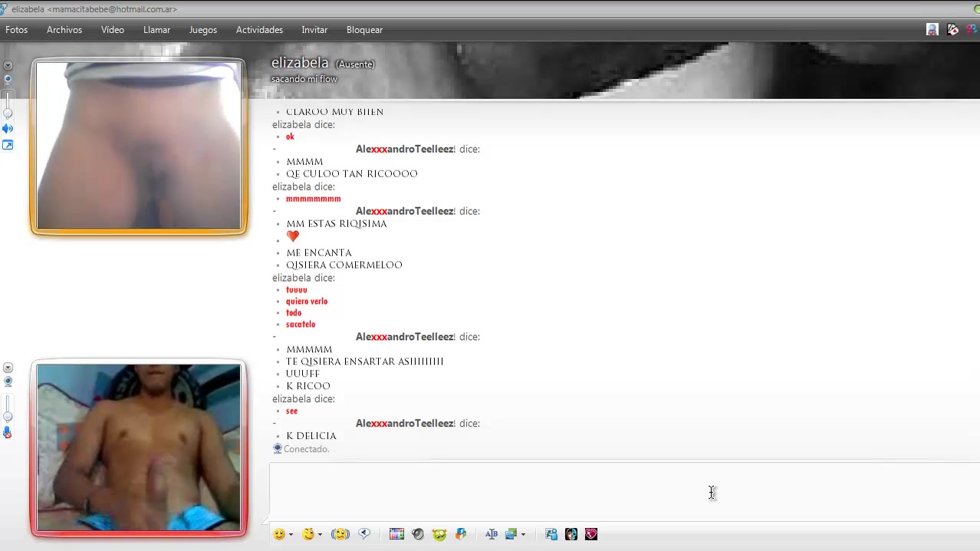Click the Invitar button
The image size is (980, 551).
314,30
